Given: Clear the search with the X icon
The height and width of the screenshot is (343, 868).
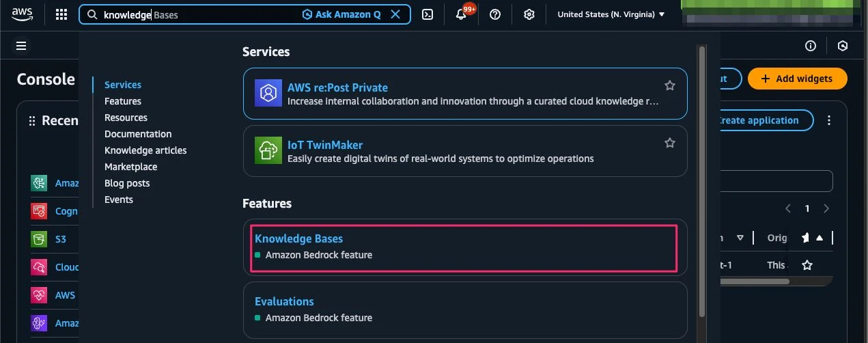Looking at the screenshot, I should pos(395,14).
